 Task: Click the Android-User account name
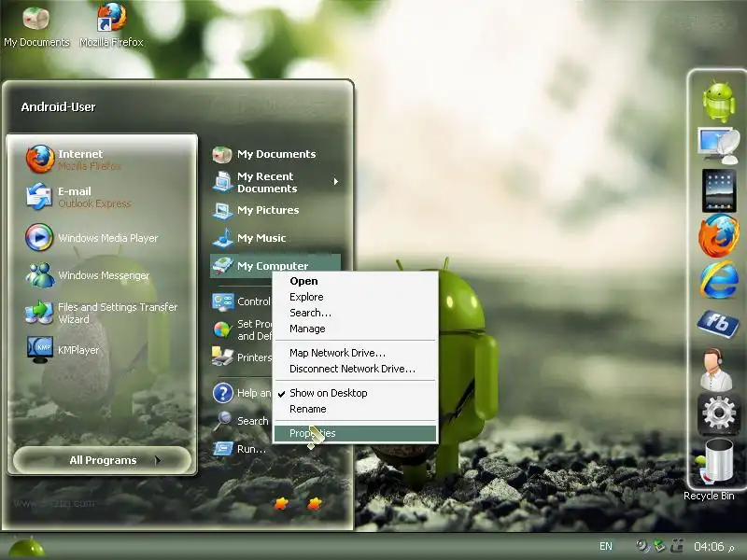tap(58, 106)
